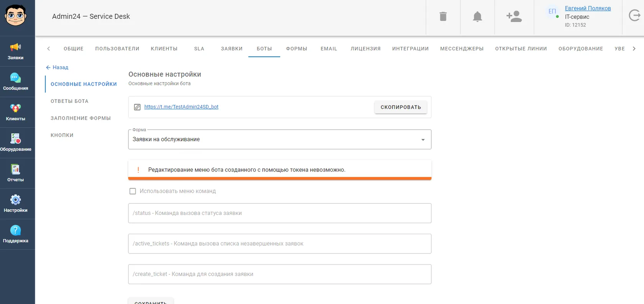Open the Сообщения section in sidebar
644x304 pixels.
(x=16, y=82)
